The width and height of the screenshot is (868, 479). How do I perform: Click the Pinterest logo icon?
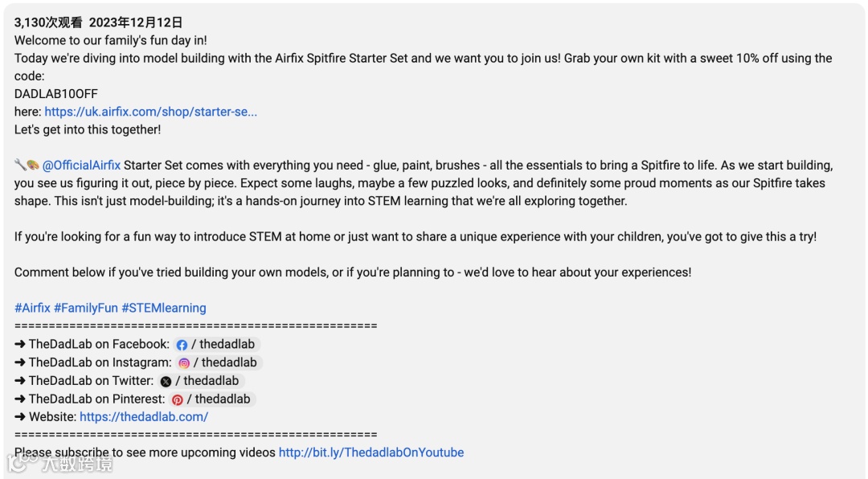[x=177, y=399]
